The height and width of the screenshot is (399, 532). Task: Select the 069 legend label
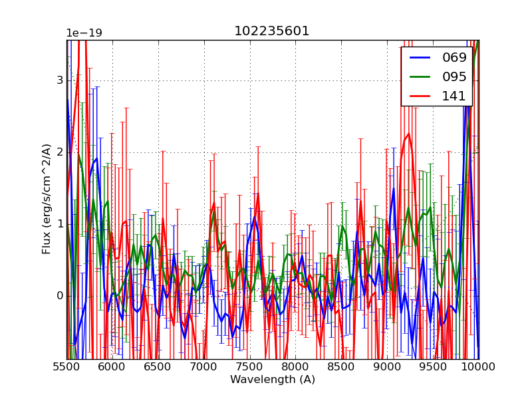click(454, 58)
